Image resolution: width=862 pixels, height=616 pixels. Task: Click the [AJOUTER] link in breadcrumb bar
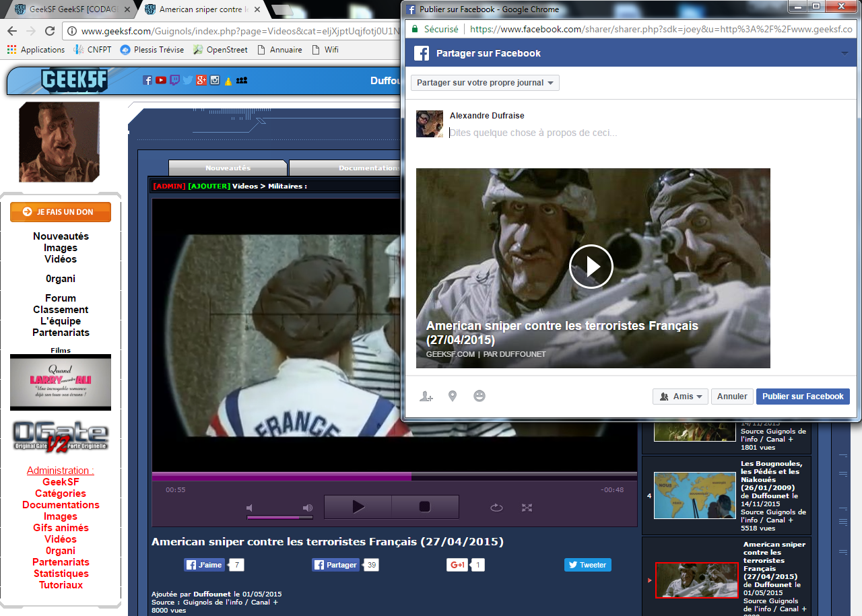[209, 186]
